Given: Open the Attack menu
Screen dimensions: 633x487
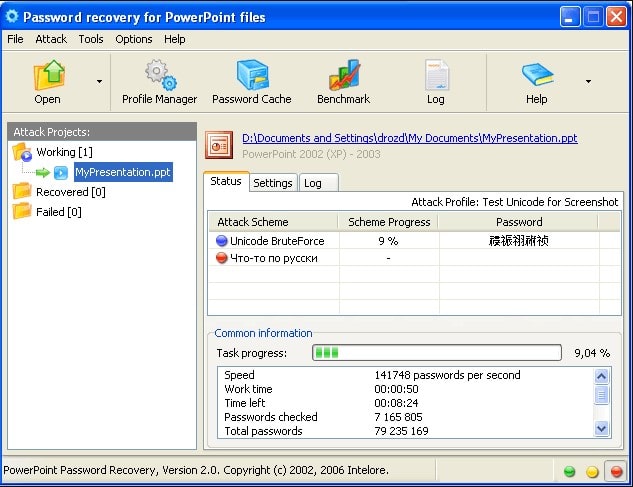Looking at the screenshot, I should pyautogui.click(x=51, y=39).
